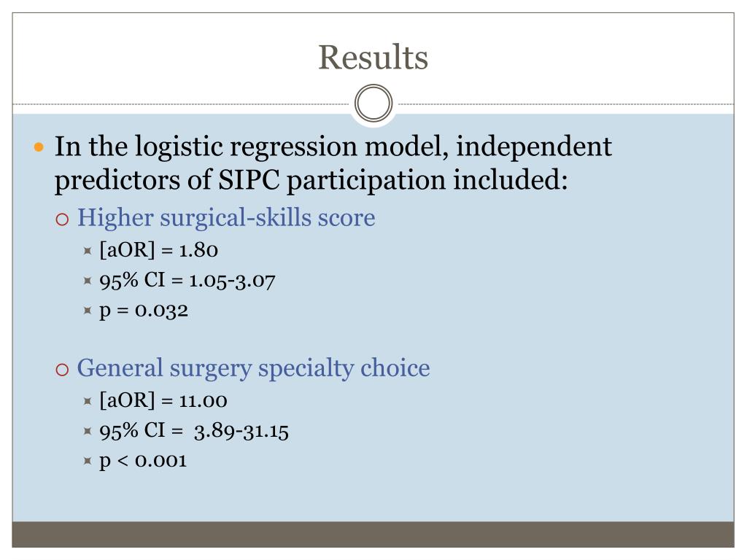747x560 pixels.
Task: Click the General surgery specialty choice heading
Action: (x=253, y=368)
